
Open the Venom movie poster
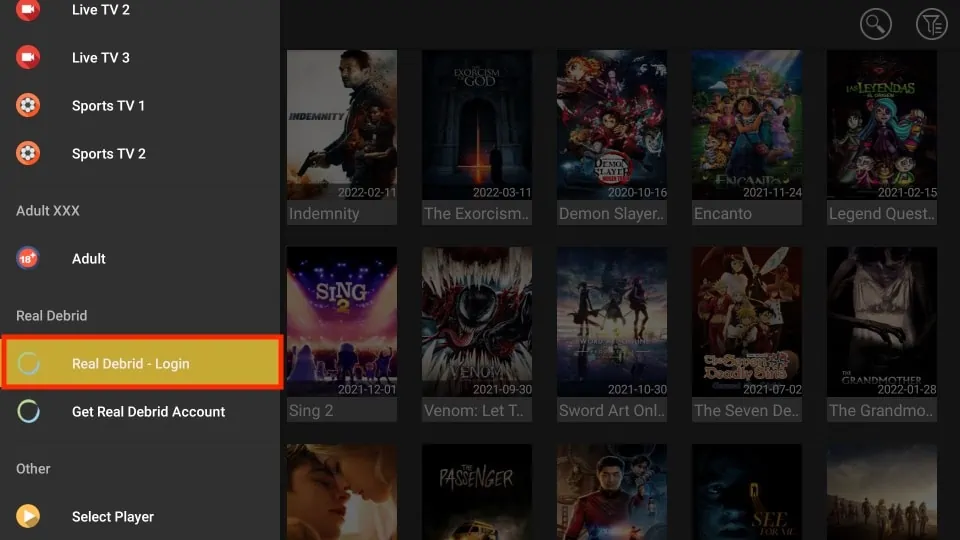coord(476,322)
